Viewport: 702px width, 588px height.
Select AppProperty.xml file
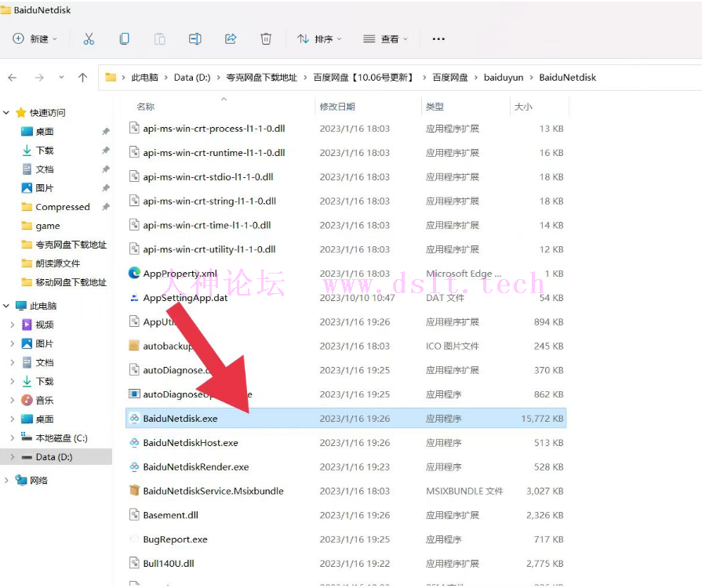(x=346, y=274)
